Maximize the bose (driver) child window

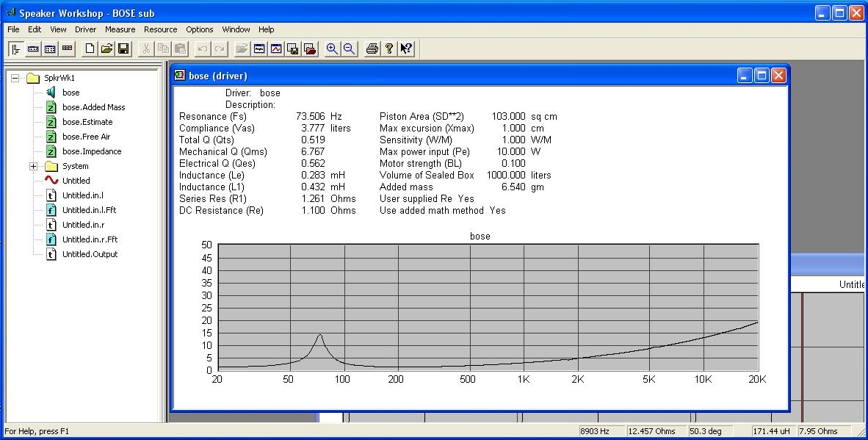pos(762,75)
